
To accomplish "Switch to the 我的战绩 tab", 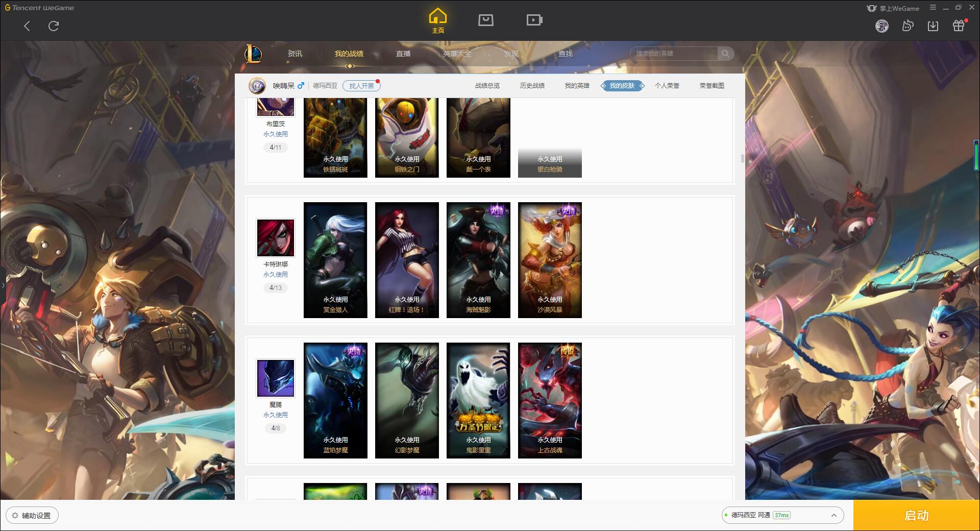I will tap(349, 54).
